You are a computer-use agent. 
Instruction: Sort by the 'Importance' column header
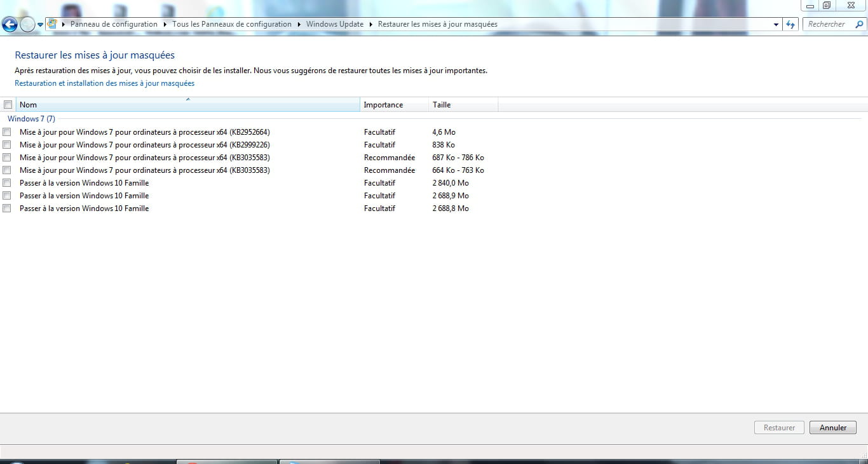[394, 105]
